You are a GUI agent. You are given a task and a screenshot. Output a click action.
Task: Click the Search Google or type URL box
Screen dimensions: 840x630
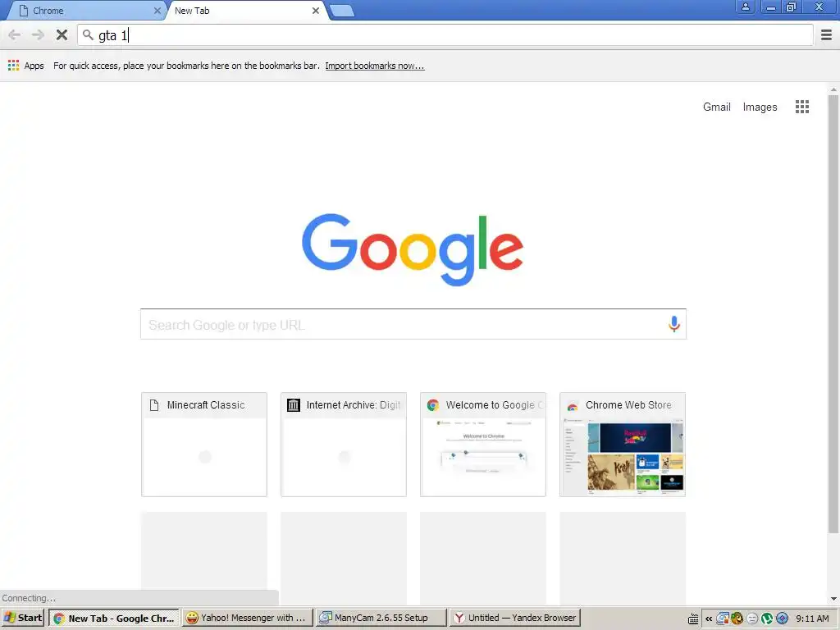click(x=413, y=324)
